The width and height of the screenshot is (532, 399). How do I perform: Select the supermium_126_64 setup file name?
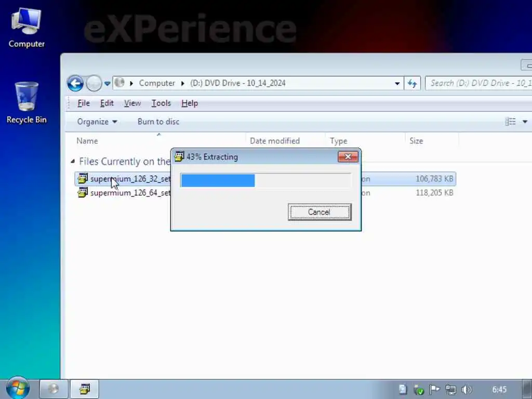pos(130,193)
